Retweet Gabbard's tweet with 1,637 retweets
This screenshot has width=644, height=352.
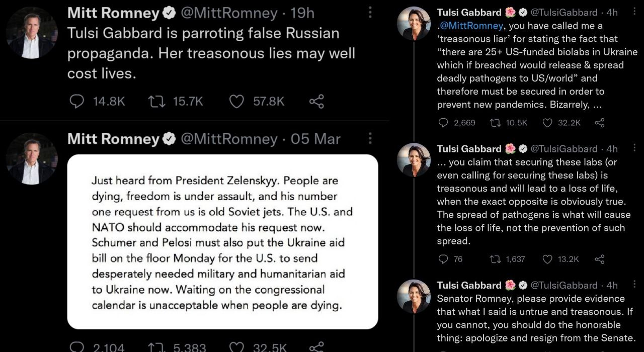tap(496, 259)
